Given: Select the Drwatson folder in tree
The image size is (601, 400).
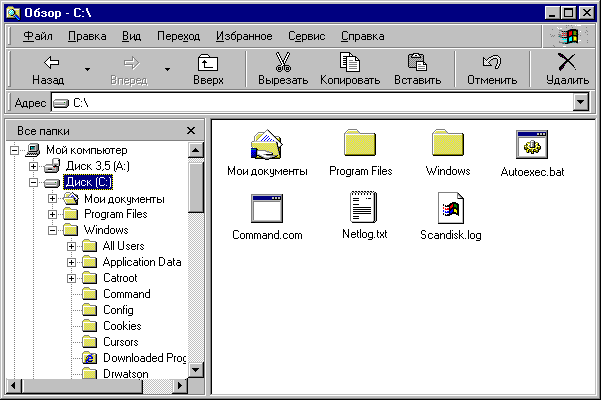Looking at the screenshot, I should click(126, 374).
